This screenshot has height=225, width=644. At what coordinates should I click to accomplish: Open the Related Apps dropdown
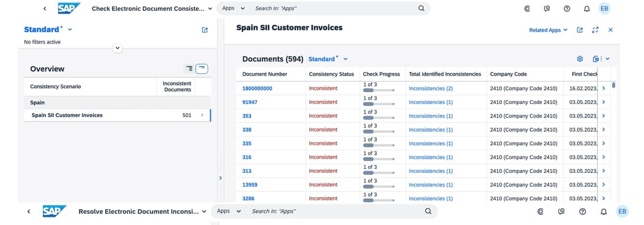[x=548, y=30]
